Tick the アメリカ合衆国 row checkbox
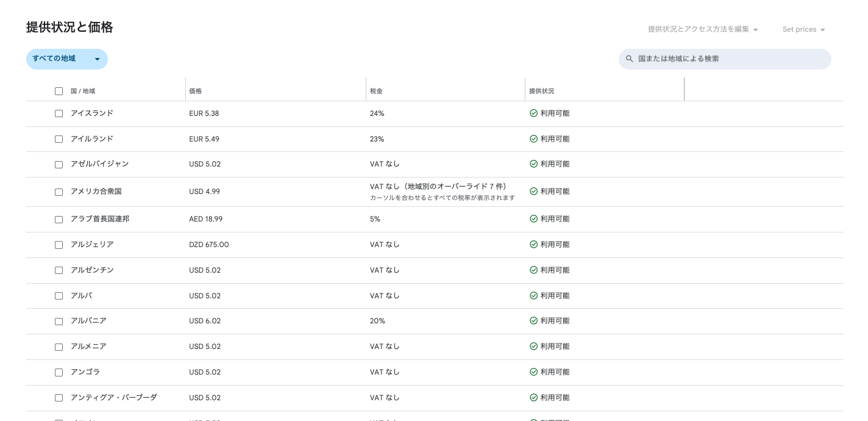The height and width of the screenshot is (421, 868). pyautogui.click(x=59, y=192)
